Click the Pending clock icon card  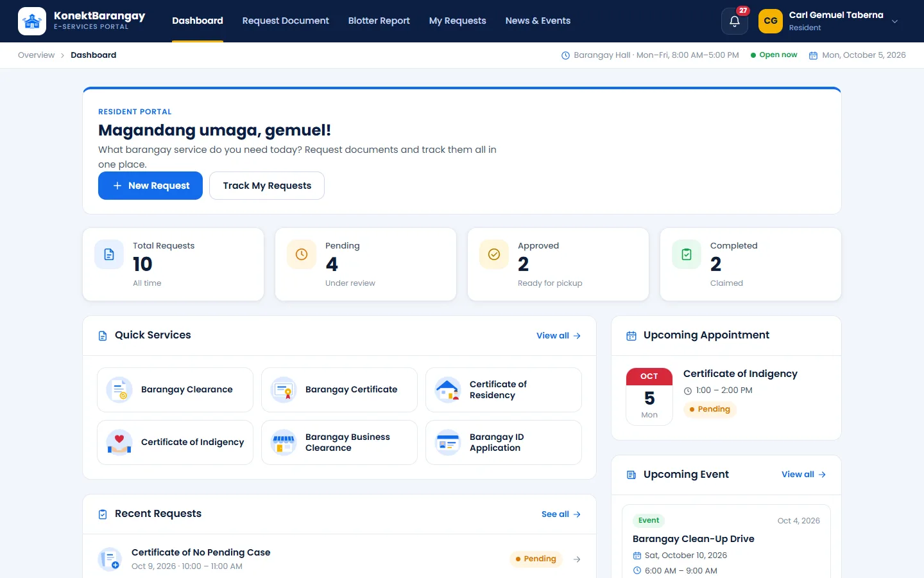coord(302,254)
